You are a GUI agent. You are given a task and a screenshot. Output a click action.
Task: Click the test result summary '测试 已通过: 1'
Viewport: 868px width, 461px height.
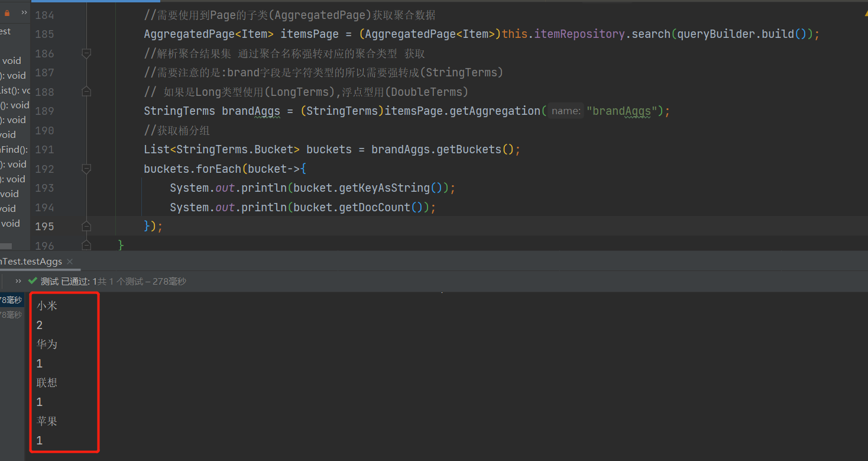coord(69,282)
